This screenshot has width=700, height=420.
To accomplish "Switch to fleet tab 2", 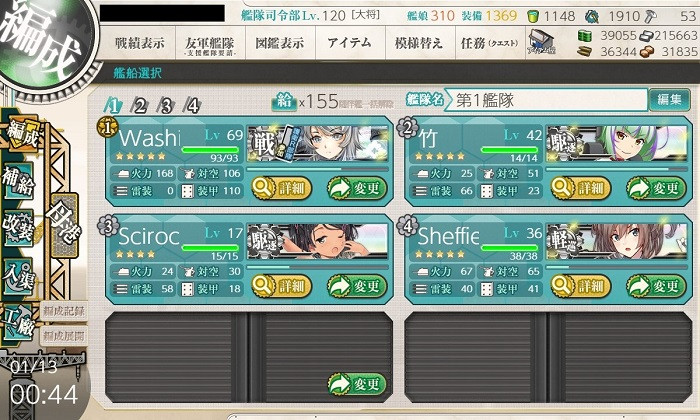I will pyautogui.click(x=140, y=106).
